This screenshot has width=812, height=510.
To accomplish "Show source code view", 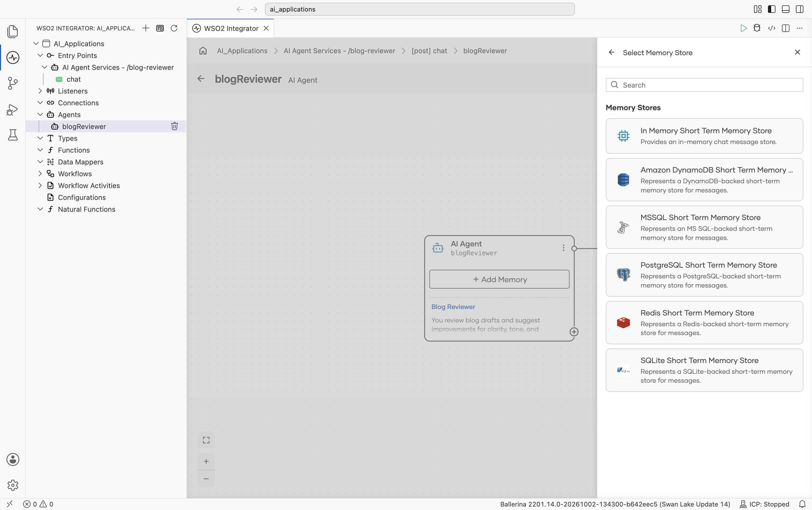I will [x=771, y=28].
